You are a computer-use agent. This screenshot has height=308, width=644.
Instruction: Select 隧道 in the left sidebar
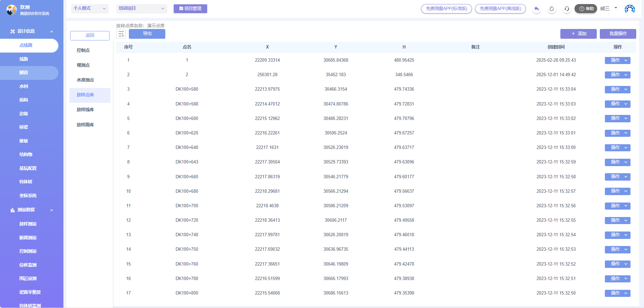pyautogui.click(x=24, y=73)
